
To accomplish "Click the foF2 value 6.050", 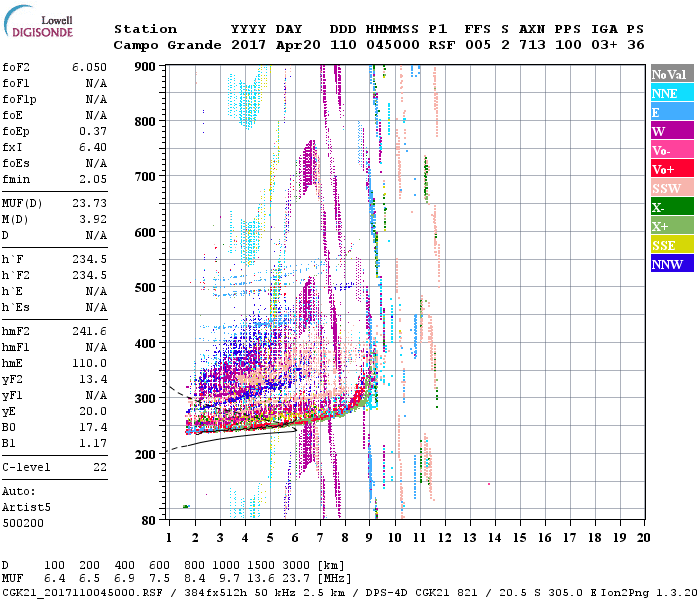I will [89, 65].
